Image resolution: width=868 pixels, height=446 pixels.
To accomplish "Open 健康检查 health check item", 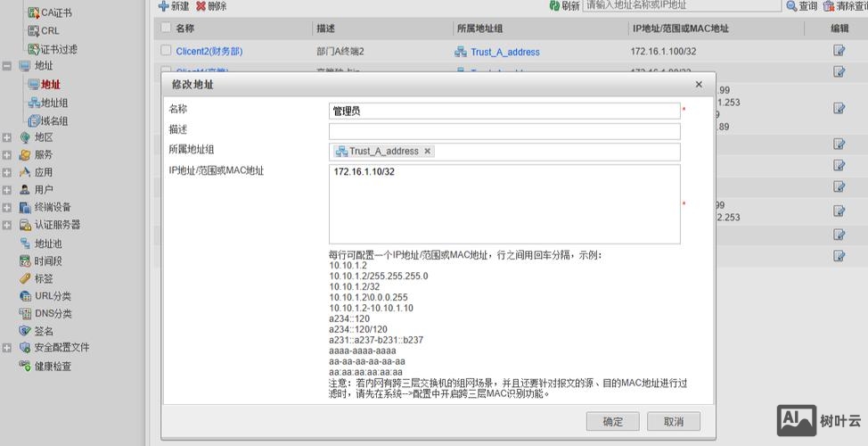I will click(53, 366).
